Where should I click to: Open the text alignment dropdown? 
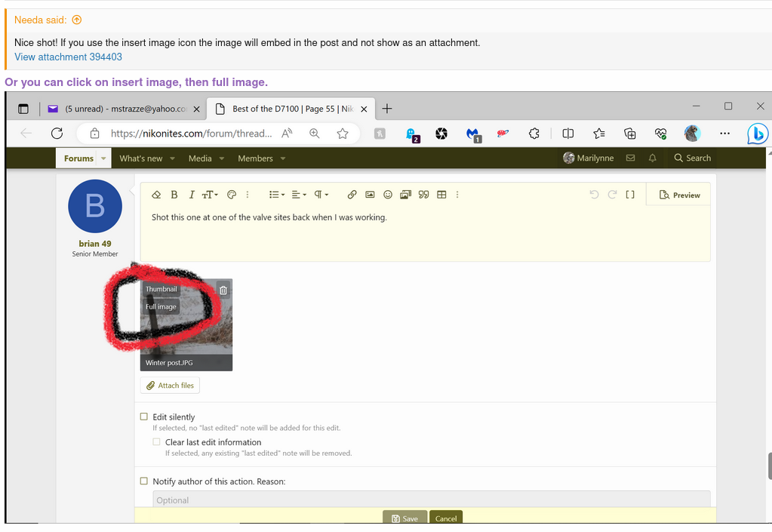pyautogui.click(x=300, y=195)
